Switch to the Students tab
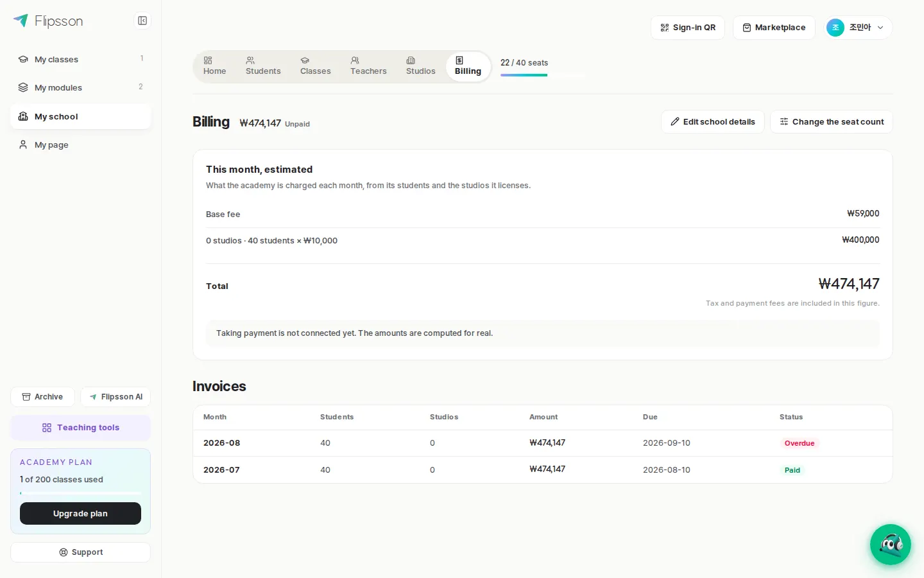 tap(263, 66)
